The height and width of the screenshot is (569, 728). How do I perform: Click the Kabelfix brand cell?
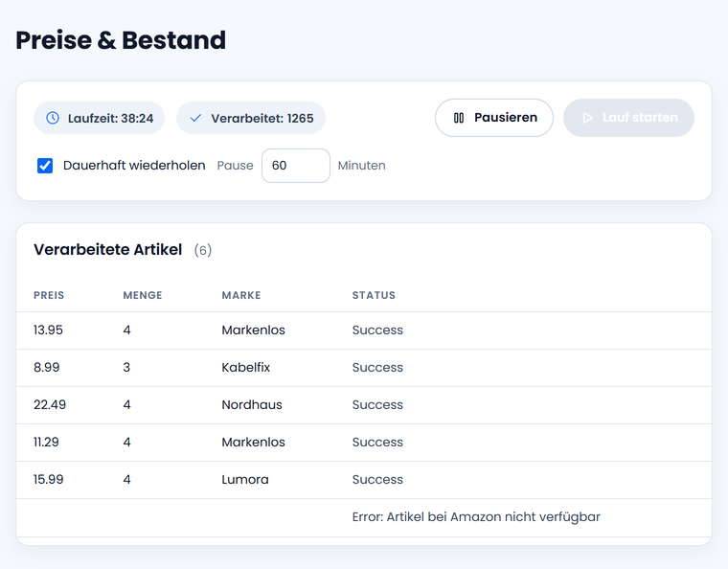(246, 368)
